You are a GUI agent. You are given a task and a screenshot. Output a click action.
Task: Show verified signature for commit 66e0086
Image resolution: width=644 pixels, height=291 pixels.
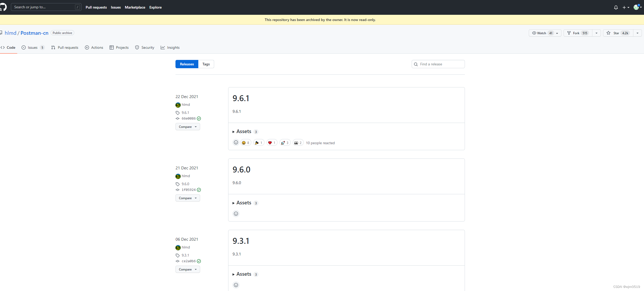coord(199,119)
